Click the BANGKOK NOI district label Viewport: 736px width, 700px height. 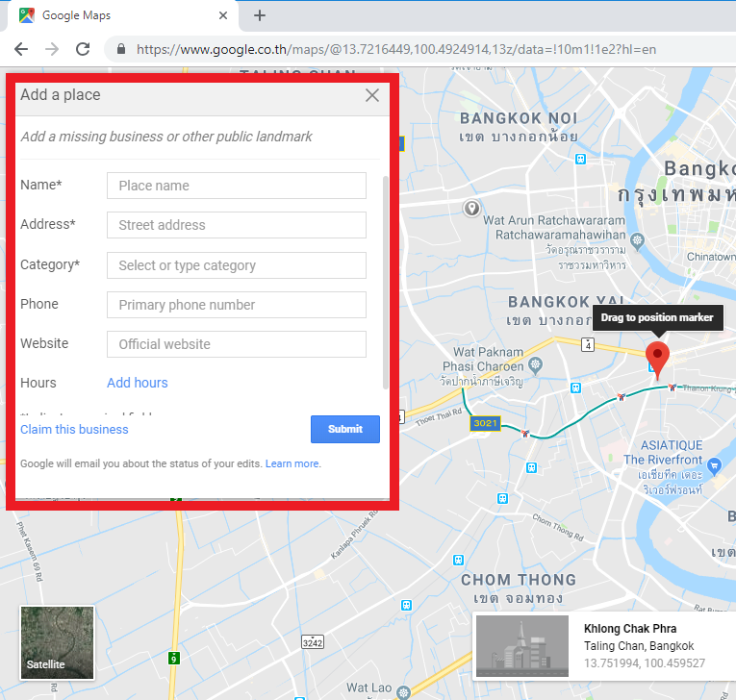coord(519,118)
